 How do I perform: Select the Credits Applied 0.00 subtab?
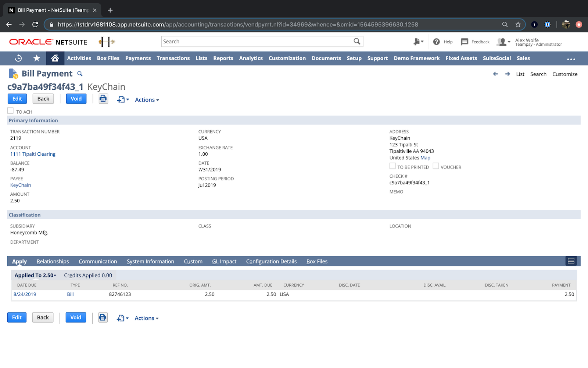(88, 275)
